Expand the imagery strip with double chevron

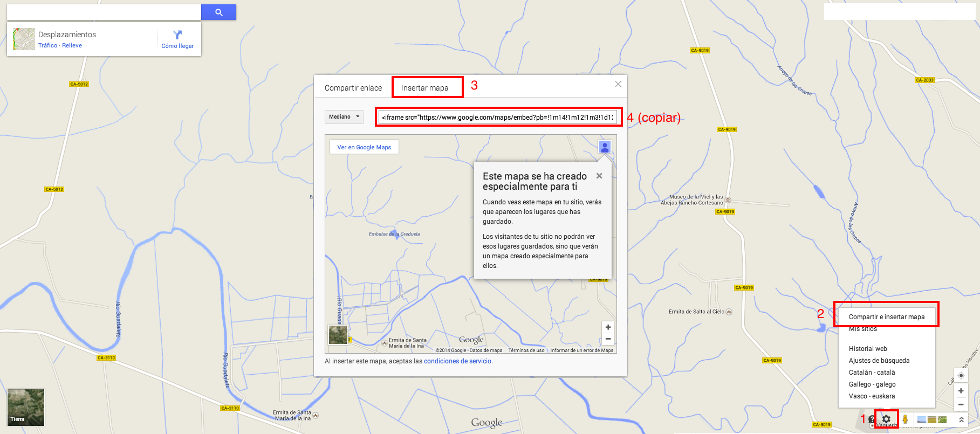pyautogui.click(x=961, y=419)
